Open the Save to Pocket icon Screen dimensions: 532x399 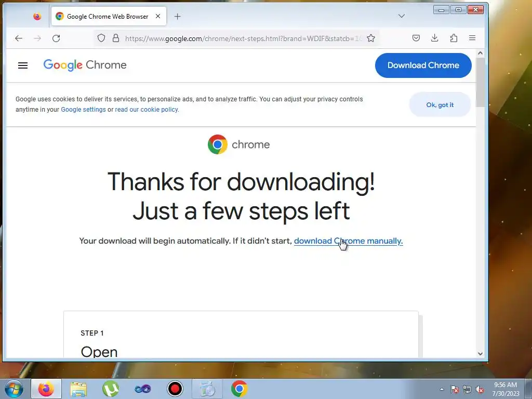416,38
